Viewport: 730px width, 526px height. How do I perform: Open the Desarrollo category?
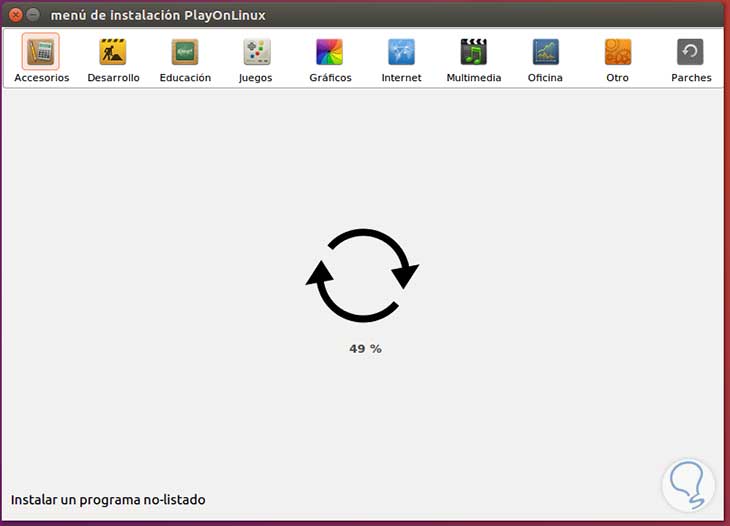113,52
